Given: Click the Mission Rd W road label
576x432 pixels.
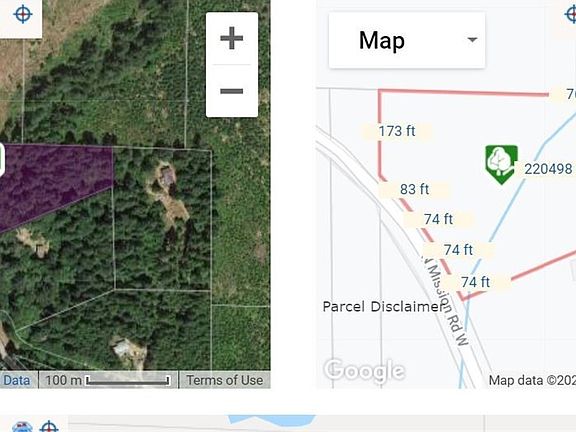Looking at the screenshot, I should (x=446, y=300).
